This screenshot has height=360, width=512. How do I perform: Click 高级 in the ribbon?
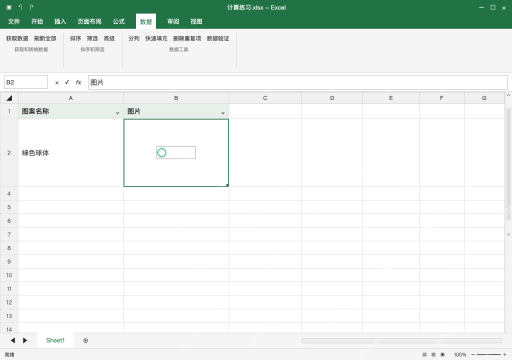(109, 39)
